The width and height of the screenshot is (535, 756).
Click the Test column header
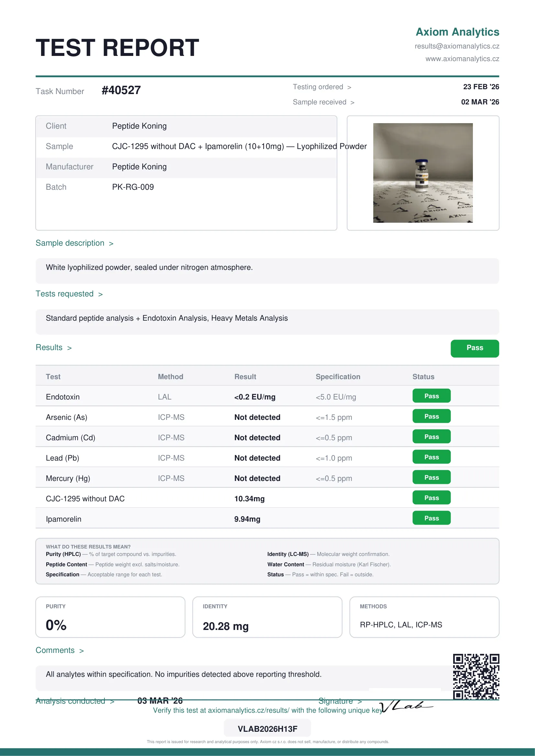[53, 377]
